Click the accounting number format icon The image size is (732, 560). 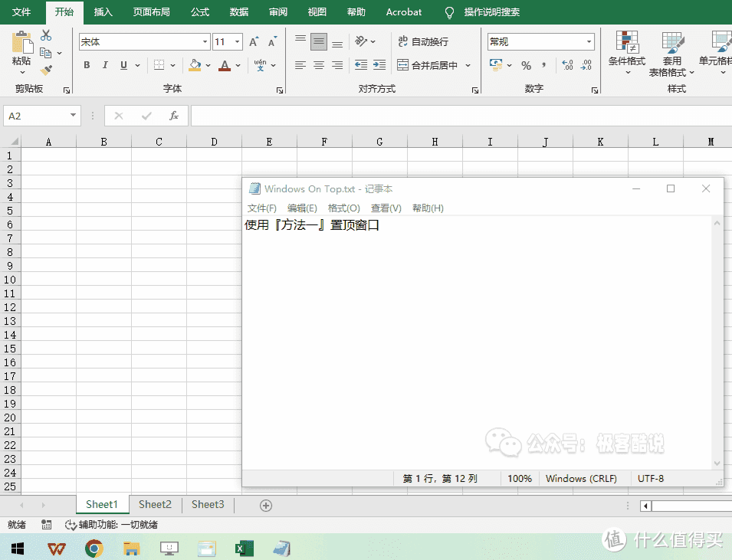496,65
